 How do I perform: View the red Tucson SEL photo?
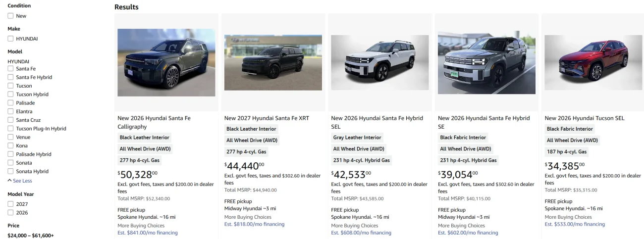[593, 62]
